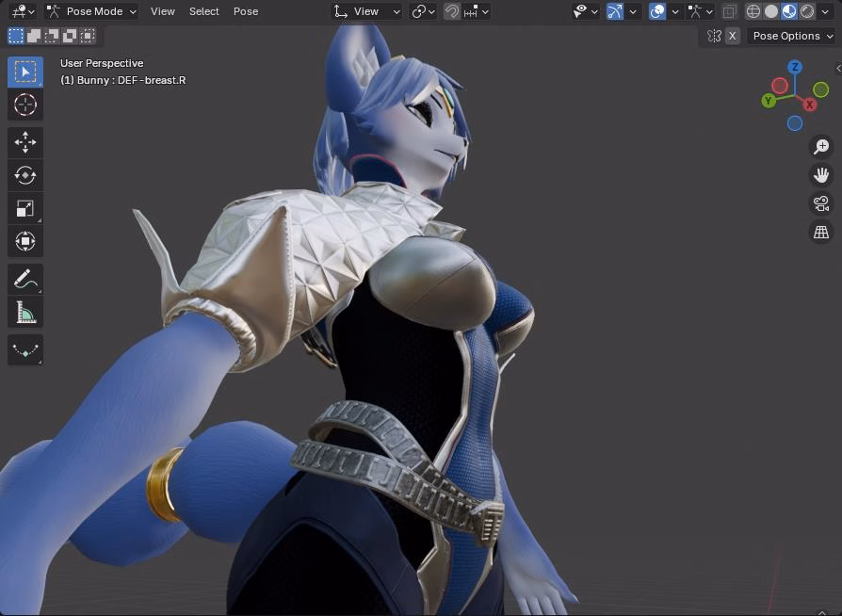The height and width of the screenshot is (616, 842).
Task: Activate the 3D Cursor tool
Action: pyautogui.click(x=25, y=105)
